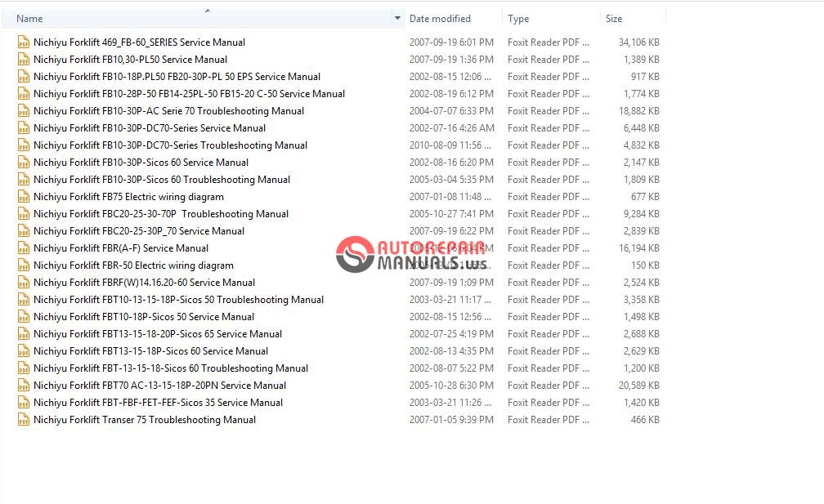This screenshot has height=504, width=824.
Task: Sort files by Type column header
Action: (518, 18)
